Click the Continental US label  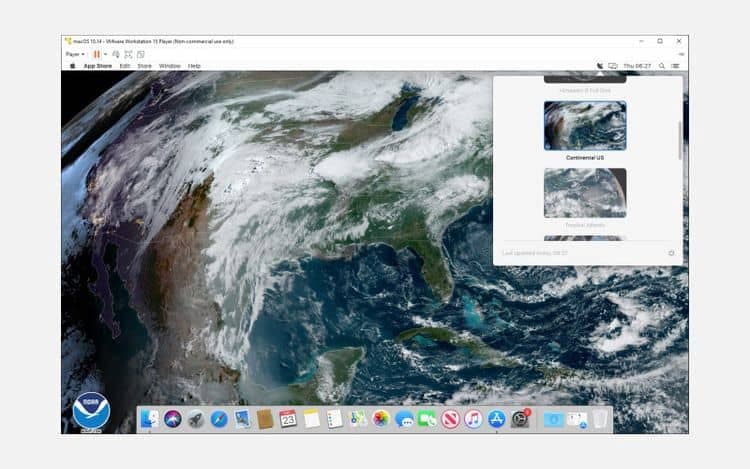click(585, 158)
